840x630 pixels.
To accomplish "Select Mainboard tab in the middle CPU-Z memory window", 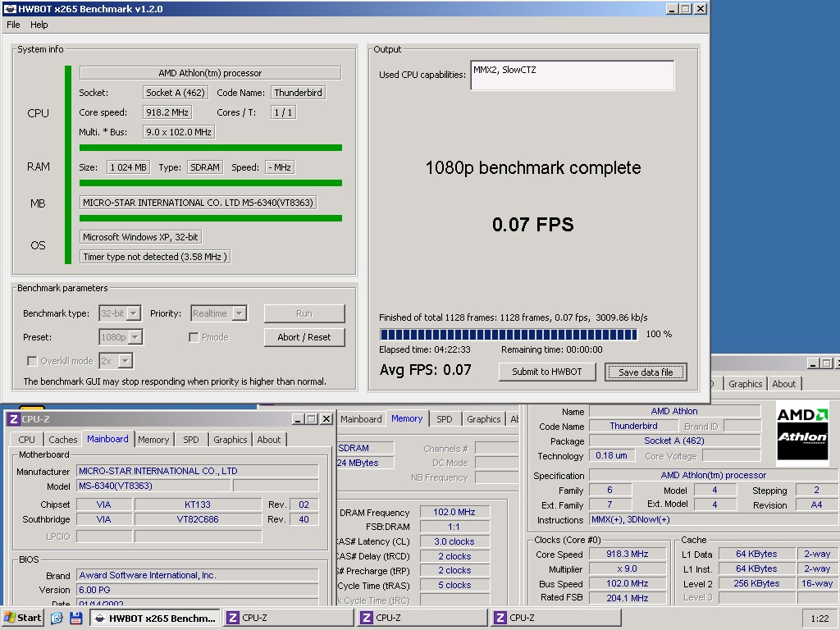I will click(361, 419).
